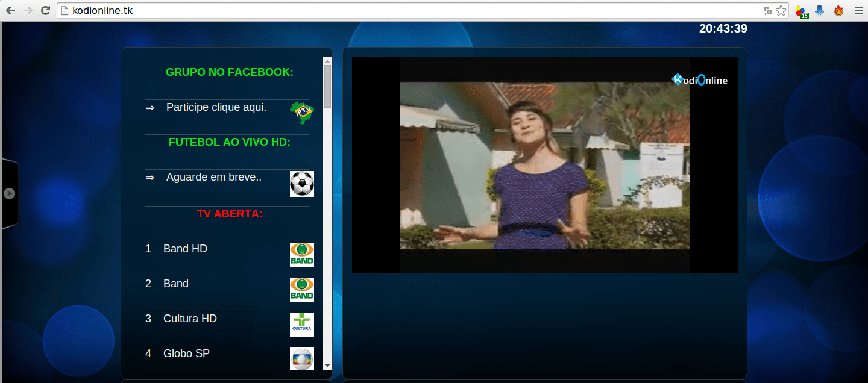
Task: Open the Chrome hamburger menu
Action: (858, 10)
